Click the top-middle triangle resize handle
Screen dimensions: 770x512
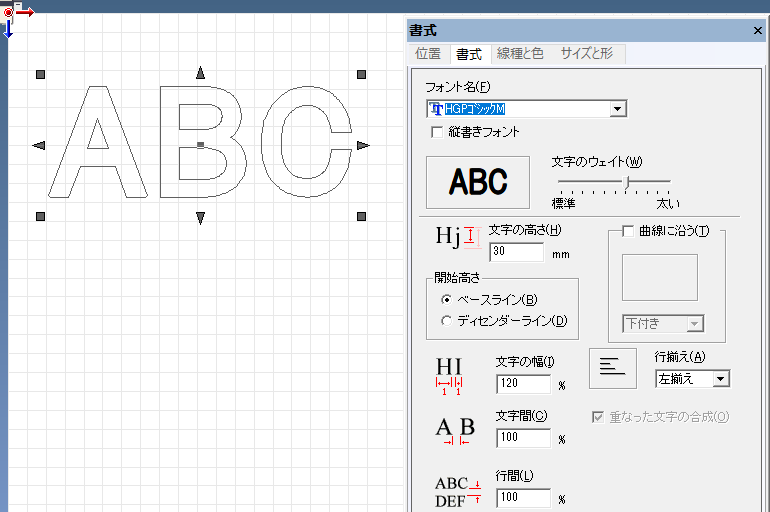point(200,73)
